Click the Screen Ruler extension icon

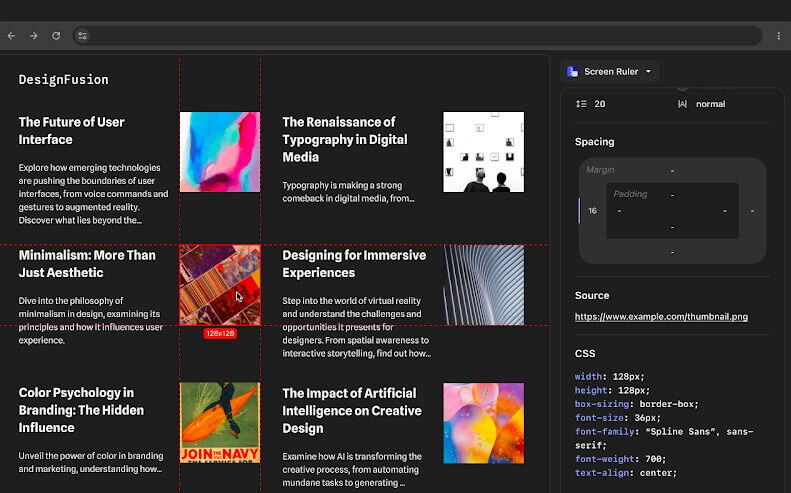[573, 72]
